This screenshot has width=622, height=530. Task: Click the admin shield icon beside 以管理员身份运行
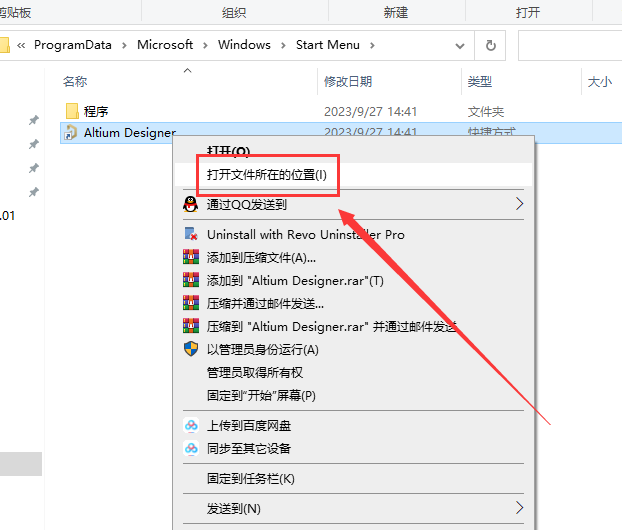click(191, 349)
